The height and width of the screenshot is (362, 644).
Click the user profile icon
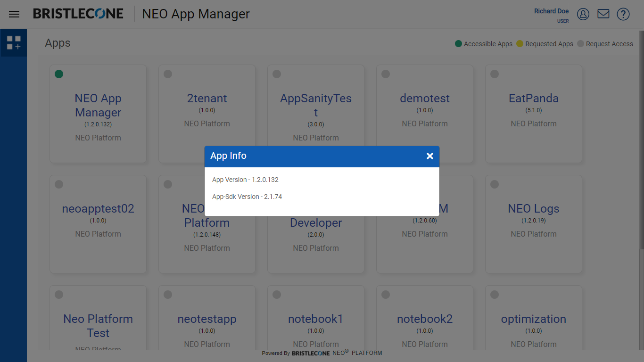tap(583, 14)
